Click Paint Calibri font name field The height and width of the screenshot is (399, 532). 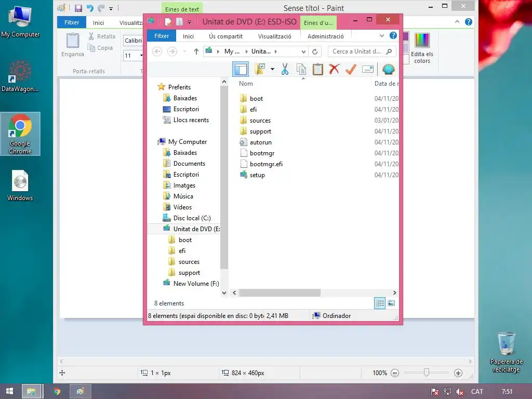[x=133, y=41]
